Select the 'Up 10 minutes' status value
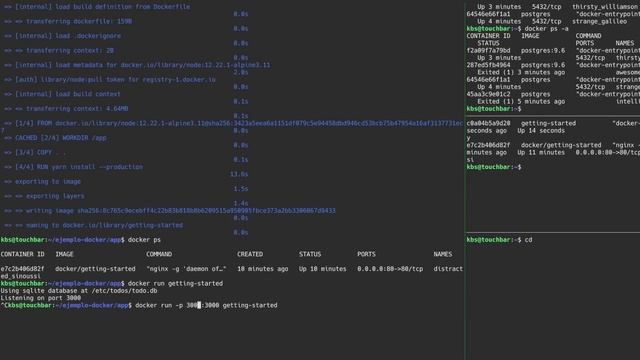Screen dimensions: 640x360 click(x=322, y=269)
